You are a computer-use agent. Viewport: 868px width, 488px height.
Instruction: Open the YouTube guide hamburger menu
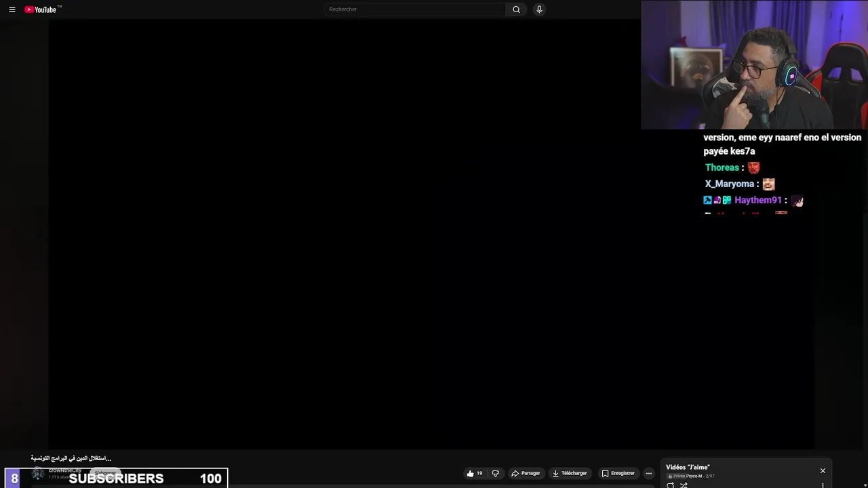[x=12, y=9]
